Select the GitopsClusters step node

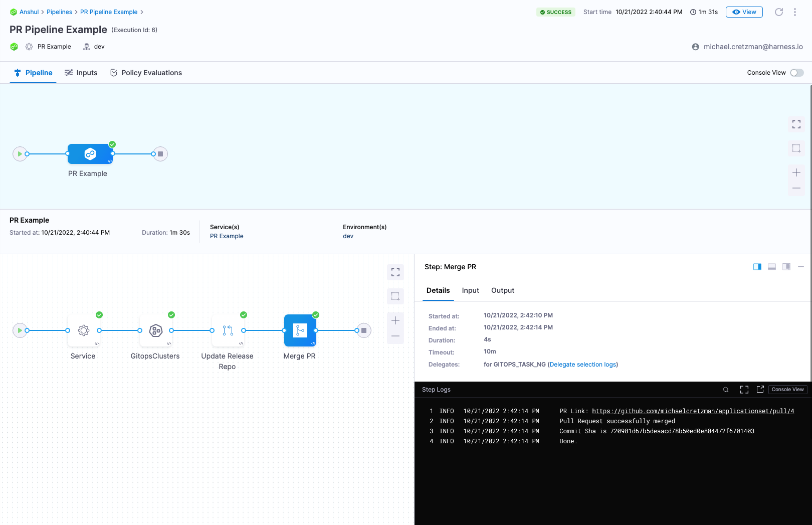[156, 330]
